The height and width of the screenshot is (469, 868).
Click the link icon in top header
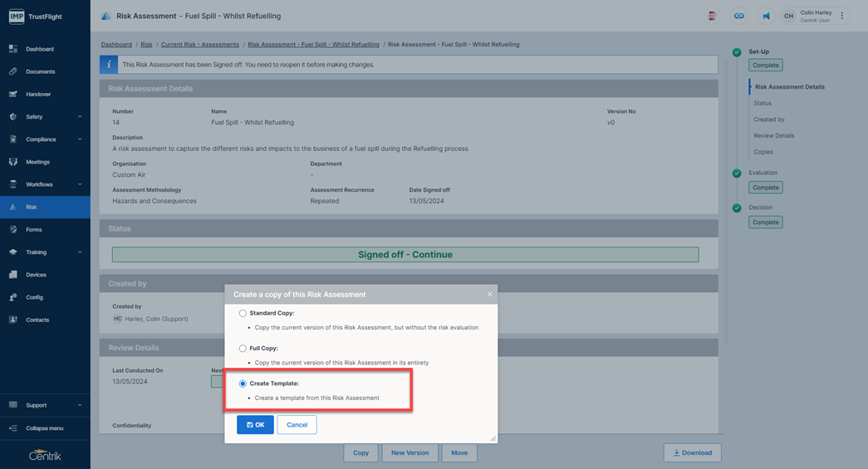tap(738, 16)
